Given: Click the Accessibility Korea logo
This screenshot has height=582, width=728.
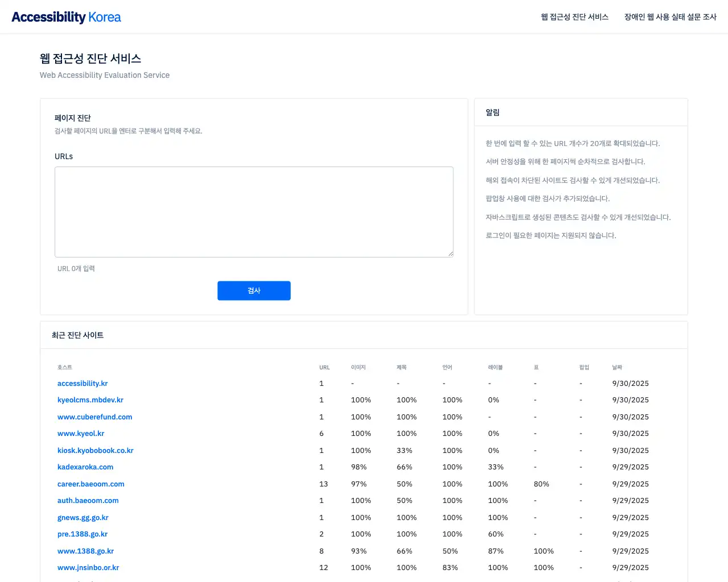Looking at the screenshot, I should [65, 16].
